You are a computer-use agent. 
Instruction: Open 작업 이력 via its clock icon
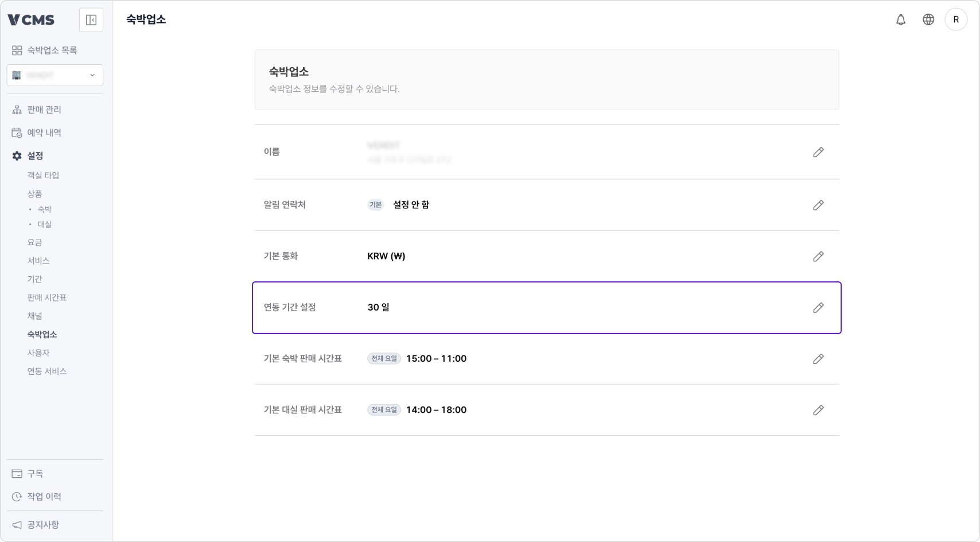pyautogui.click(x=16, y=496)
